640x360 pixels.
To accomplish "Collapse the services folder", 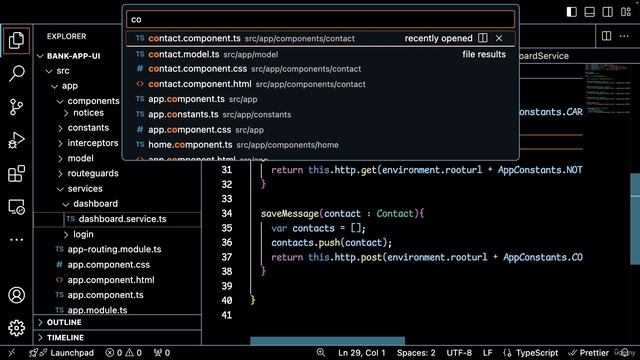I will (x=60, y=189).
